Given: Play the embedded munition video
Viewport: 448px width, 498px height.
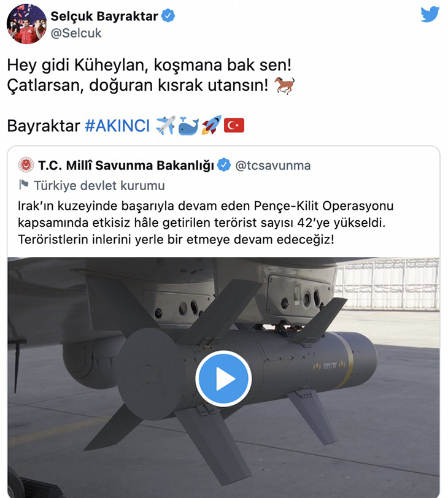Looking at the screenshot, I should click(x=223, y=378).
